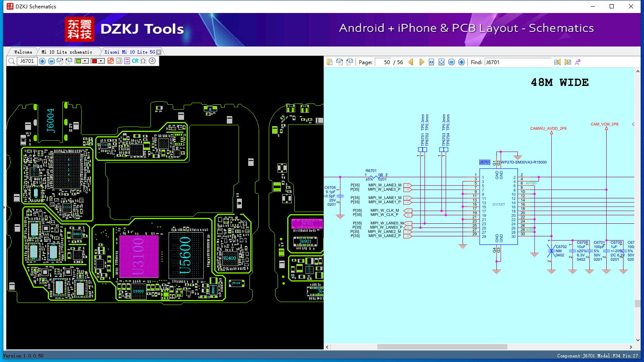Viewport: 644px width, 362px height.
Task: Click the C6705 capacitor label
Action: click(330, 188)
